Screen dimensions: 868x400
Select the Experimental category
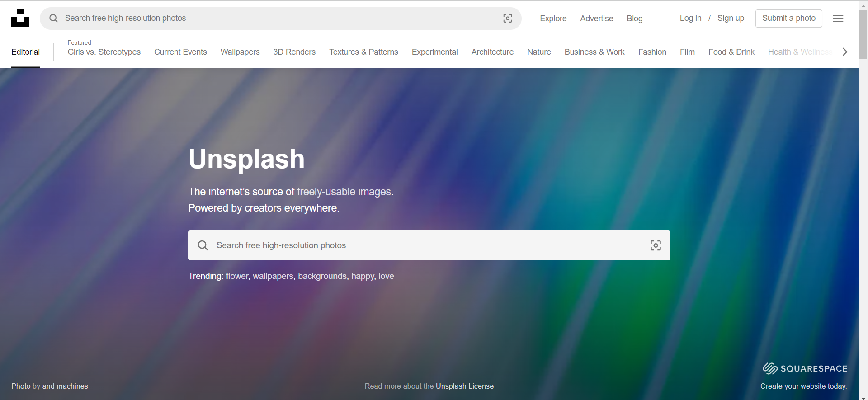434,52
